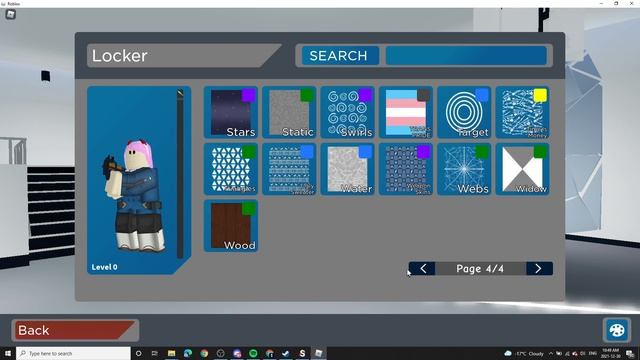The height and width of the screenshot is (360, 640).
Task: Select the Widow skin tile
Action: pyautogui.click(x=522, y=169)
